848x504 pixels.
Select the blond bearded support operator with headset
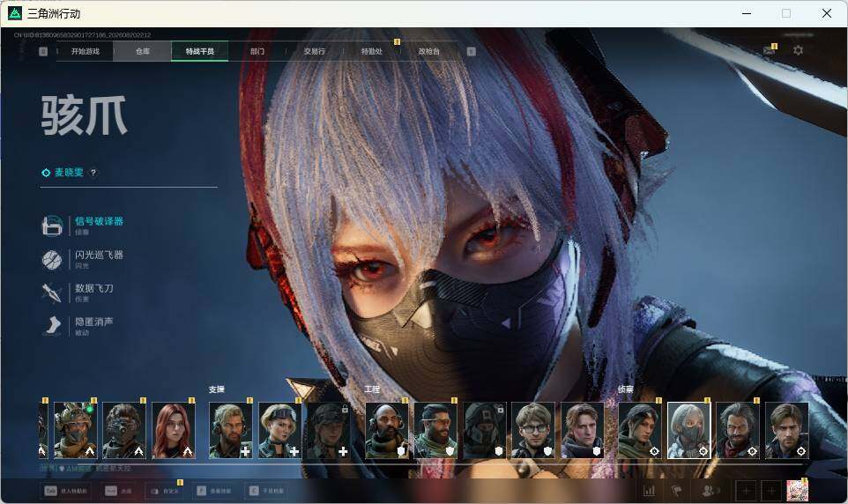click(231, 431)
